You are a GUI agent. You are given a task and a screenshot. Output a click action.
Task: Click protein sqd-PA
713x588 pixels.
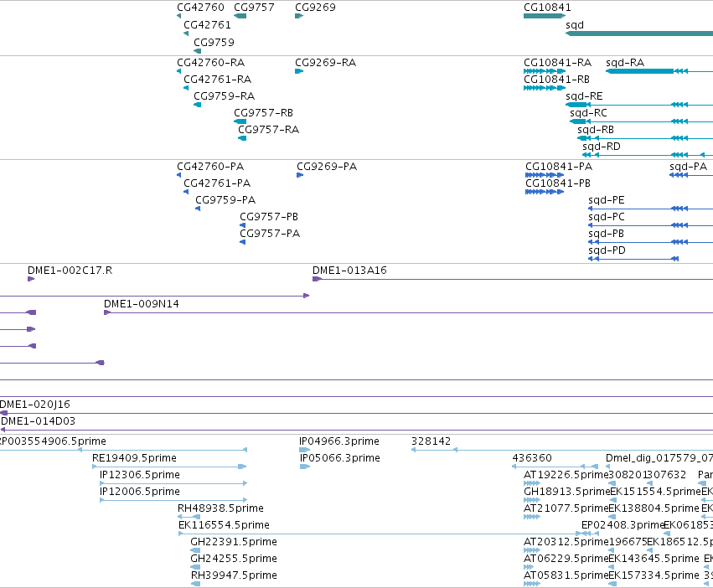pos(689,167)
